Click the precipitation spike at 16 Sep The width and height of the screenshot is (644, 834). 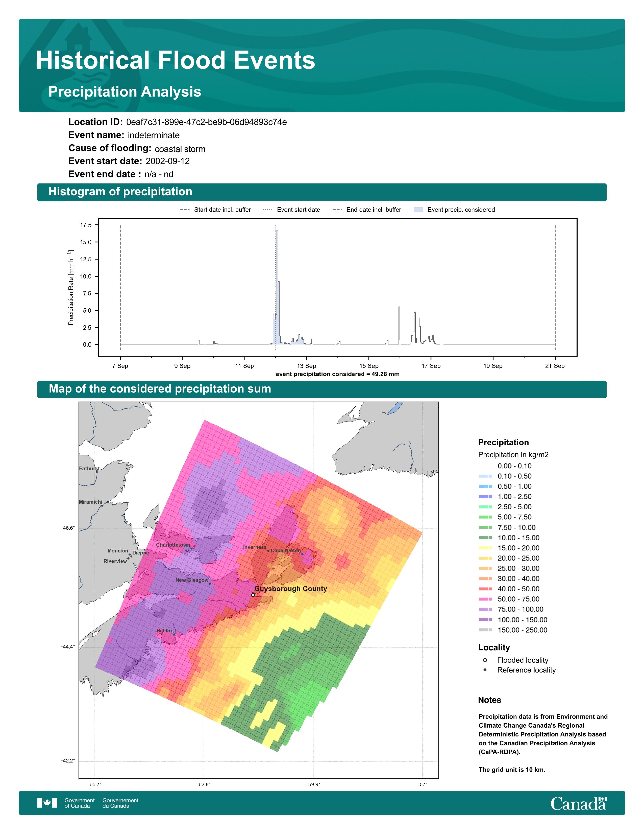pos(399,325)
